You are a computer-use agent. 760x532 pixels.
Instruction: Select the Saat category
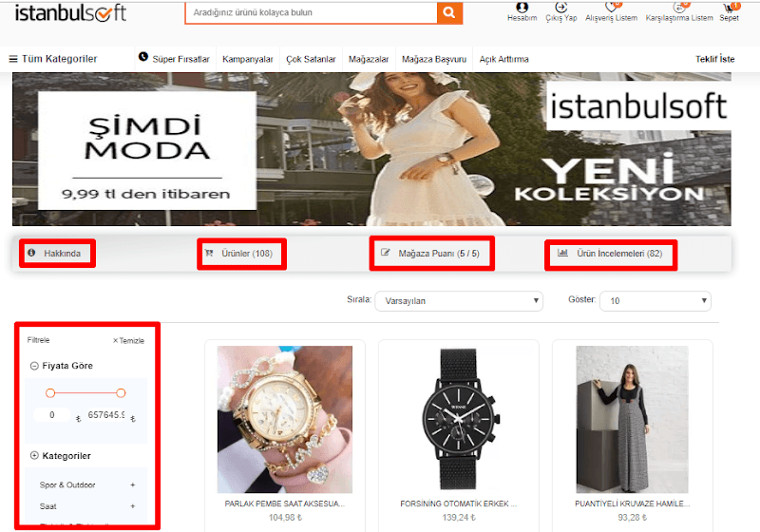(48, 505)
